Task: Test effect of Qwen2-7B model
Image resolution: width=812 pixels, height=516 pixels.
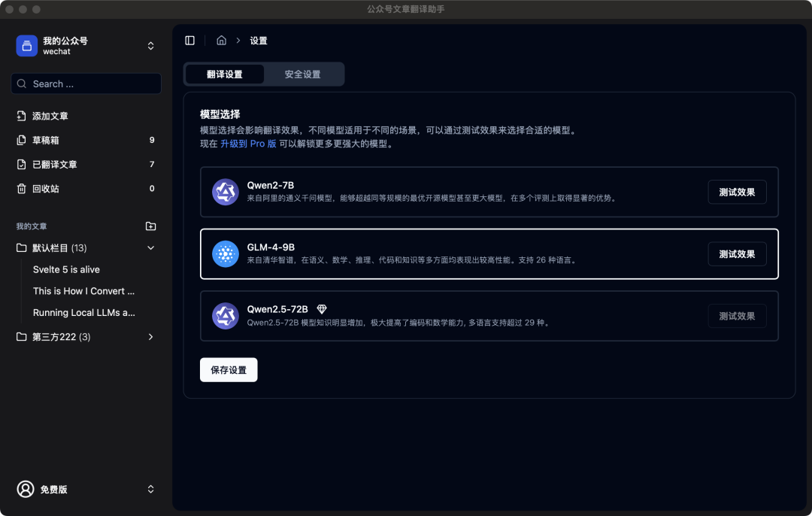Action: [x=737, y=192]
